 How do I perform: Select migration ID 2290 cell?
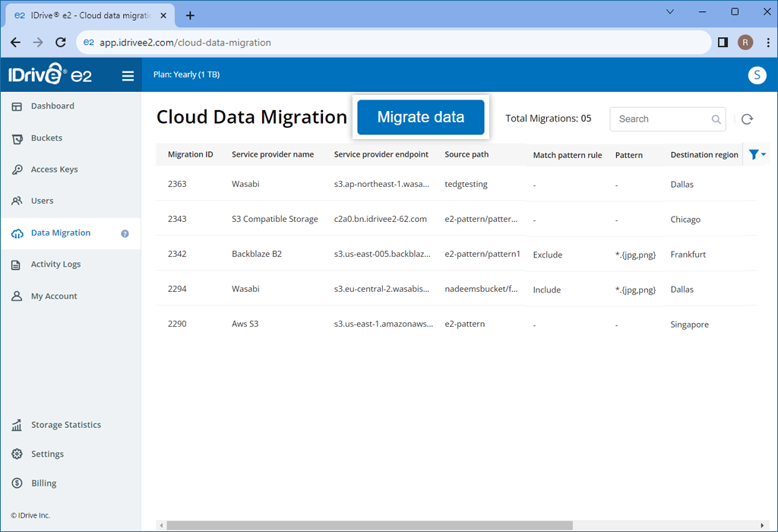[177, 324]
